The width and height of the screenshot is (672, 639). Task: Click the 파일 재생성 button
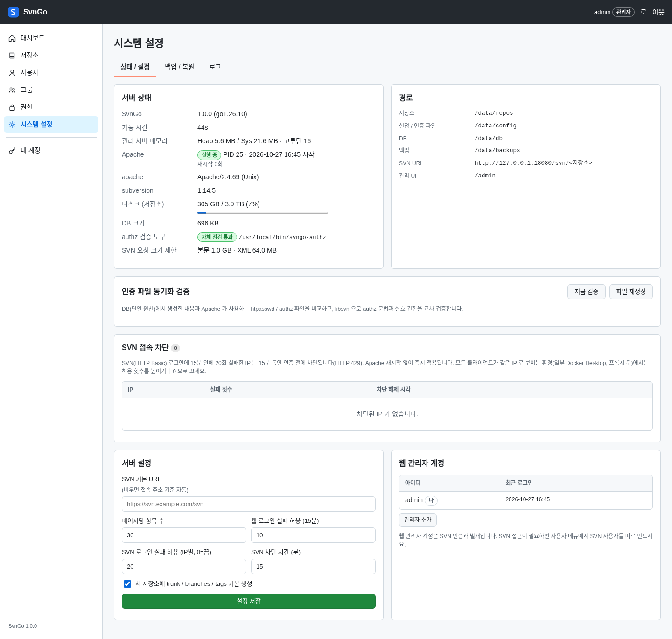tap(631, 292)
